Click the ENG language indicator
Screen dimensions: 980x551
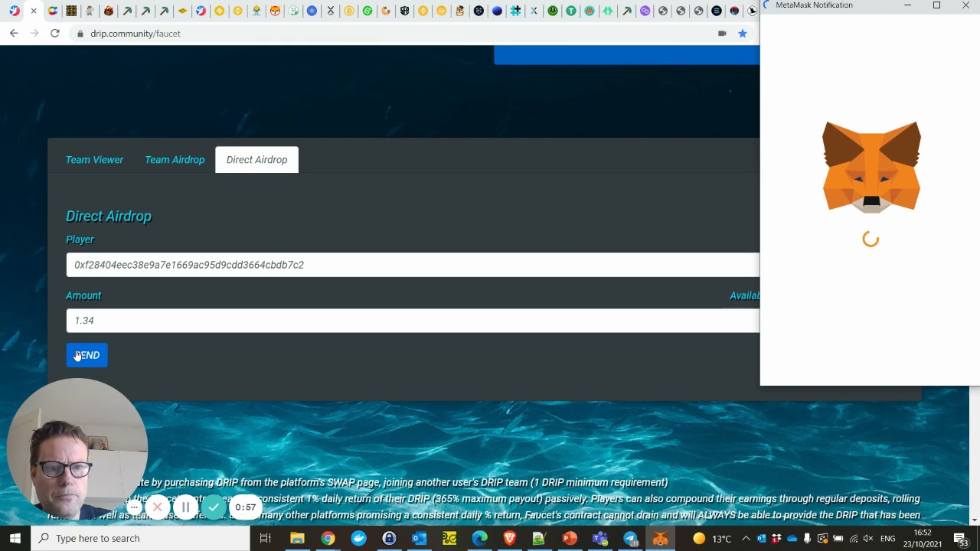[x=887, y=539]
